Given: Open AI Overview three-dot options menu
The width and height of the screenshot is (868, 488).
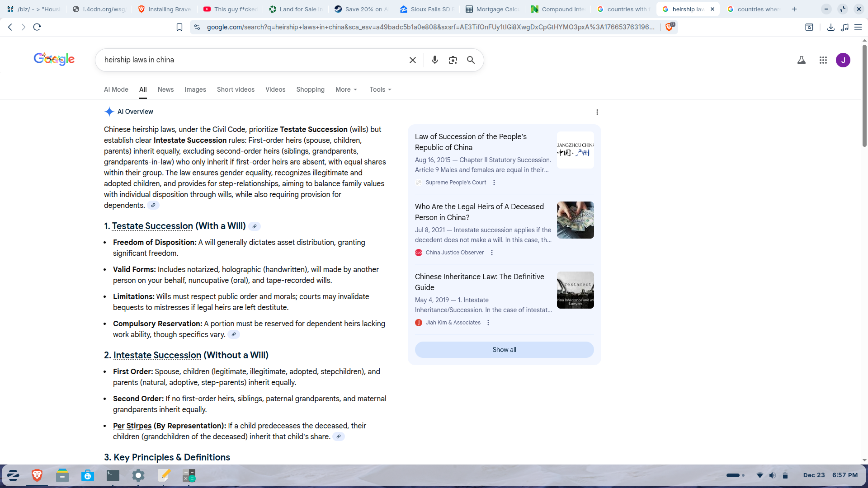Looking at the screenshot, I should 597,112.
